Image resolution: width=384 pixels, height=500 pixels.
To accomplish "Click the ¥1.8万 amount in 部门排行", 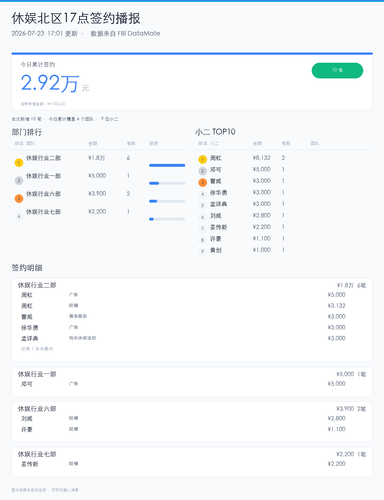I will [x=97, y=158].
